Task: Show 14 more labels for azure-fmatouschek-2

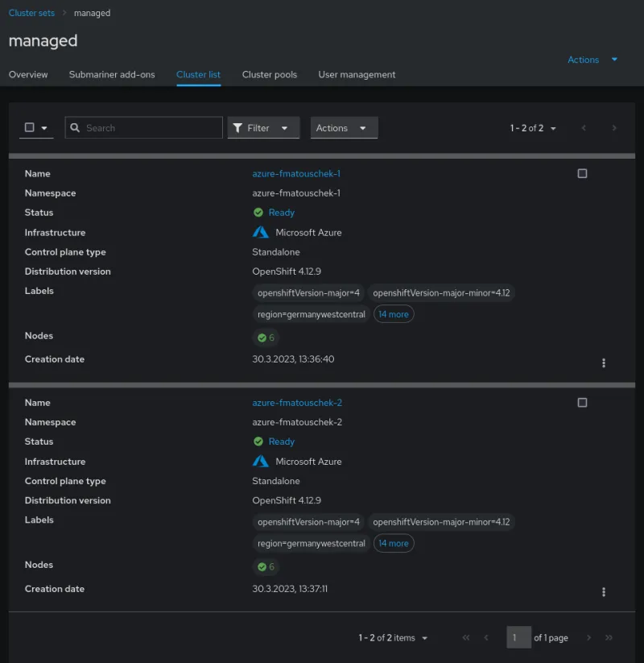Action: coord(394,544)
